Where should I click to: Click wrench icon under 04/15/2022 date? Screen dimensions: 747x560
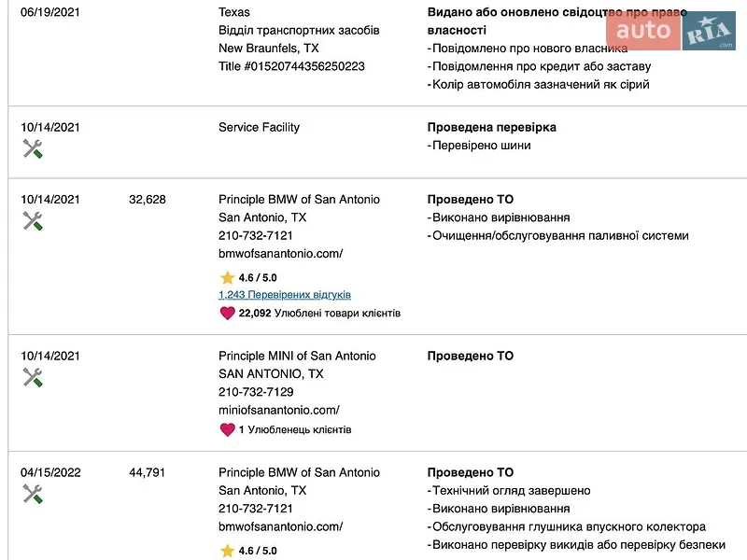[33, 494]
